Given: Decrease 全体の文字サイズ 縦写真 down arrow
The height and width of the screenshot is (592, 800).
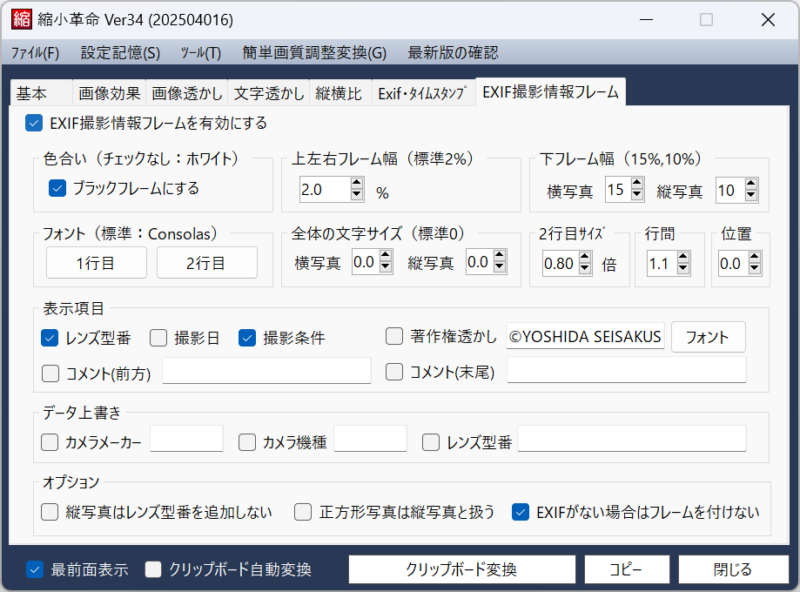Looking at the screenshot, I should tap(500, 267).
